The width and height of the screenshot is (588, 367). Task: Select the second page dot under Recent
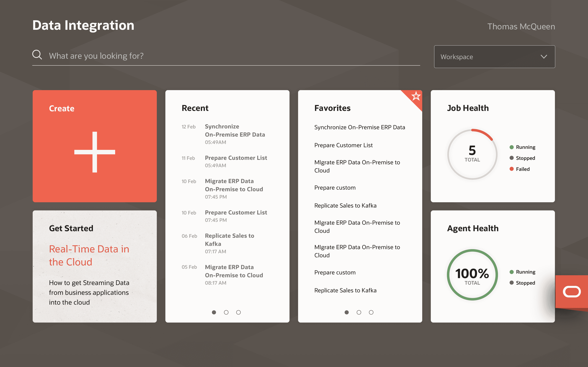[226, 312]
